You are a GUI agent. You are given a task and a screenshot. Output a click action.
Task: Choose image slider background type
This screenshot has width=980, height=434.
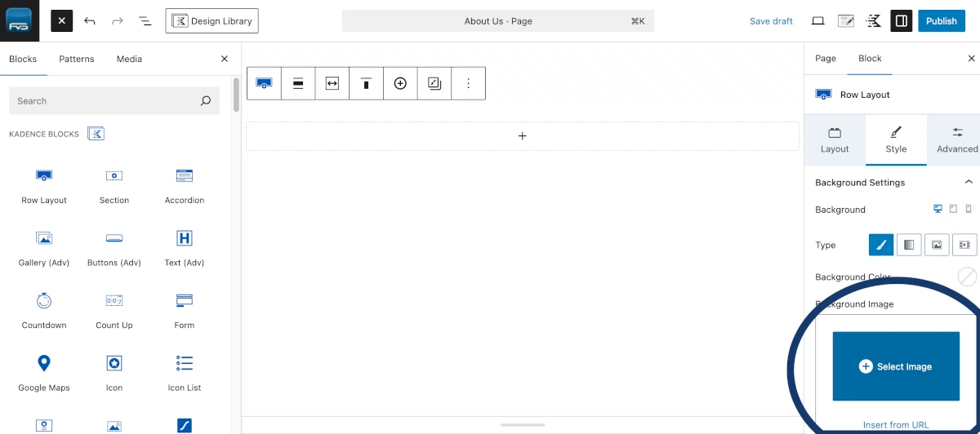[937, 245]
